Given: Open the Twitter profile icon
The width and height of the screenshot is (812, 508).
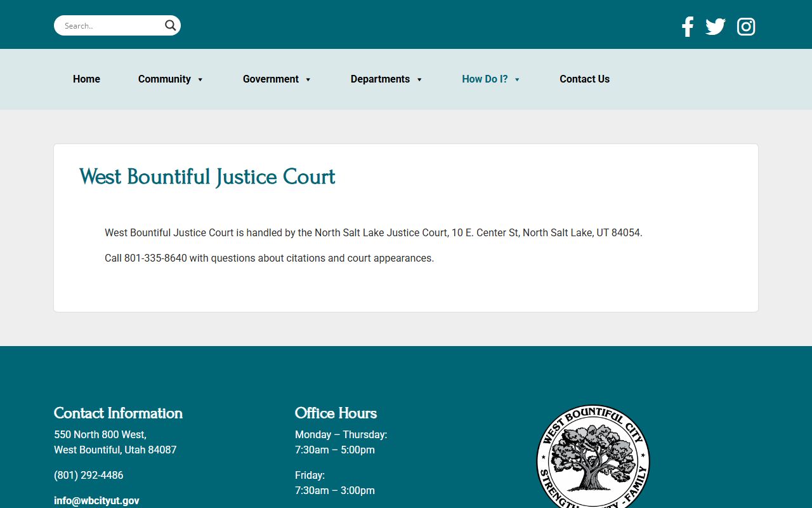Looking at the screenshot, I should click(x=716, y=27).
